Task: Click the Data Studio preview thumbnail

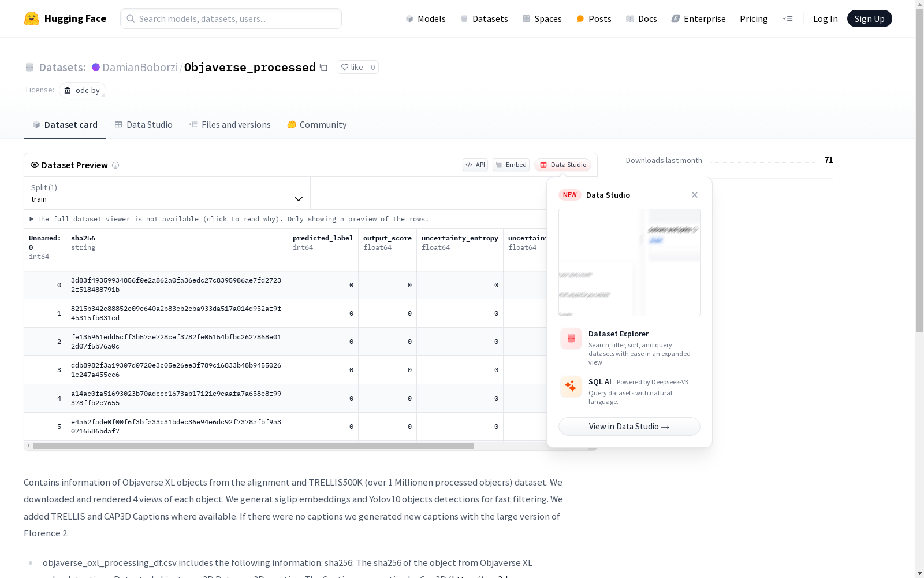Action: click(629, 262)
